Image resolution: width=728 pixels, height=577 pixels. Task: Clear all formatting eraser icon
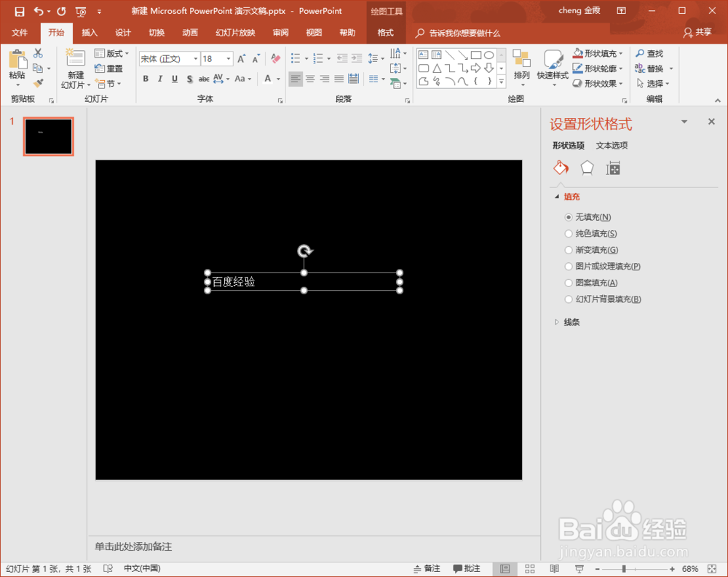276,58
